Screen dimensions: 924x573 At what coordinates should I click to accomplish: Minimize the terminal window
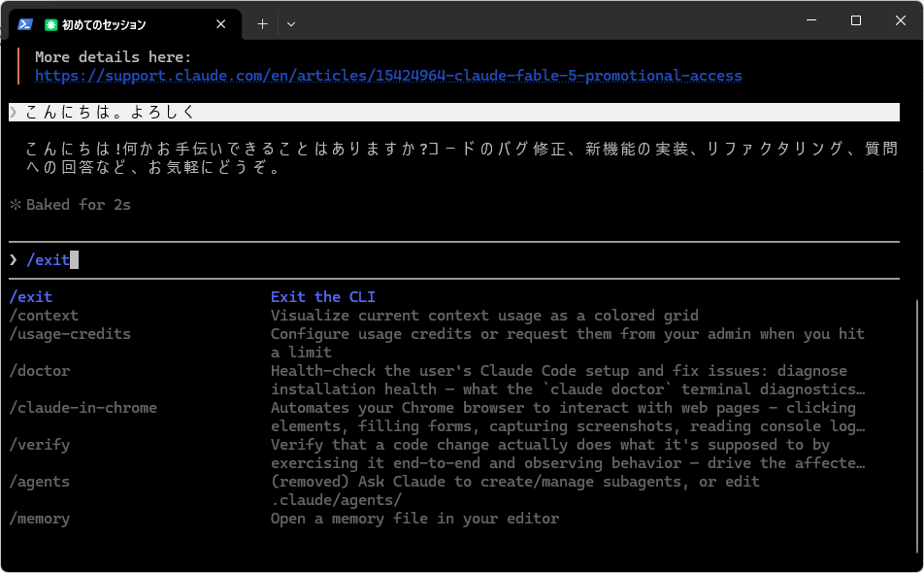[x=811, y=20]
